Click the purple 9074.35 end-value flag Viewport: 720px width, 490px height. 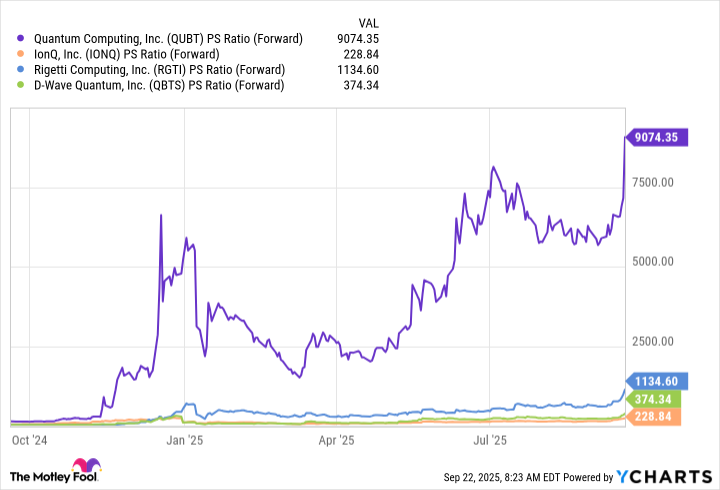[653, 136]
